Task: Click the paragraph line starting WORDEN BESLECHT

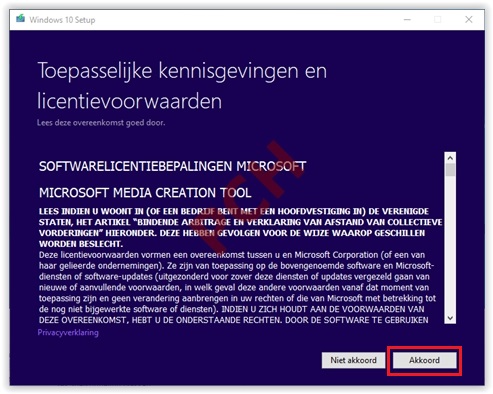Action: coord(81,244)
